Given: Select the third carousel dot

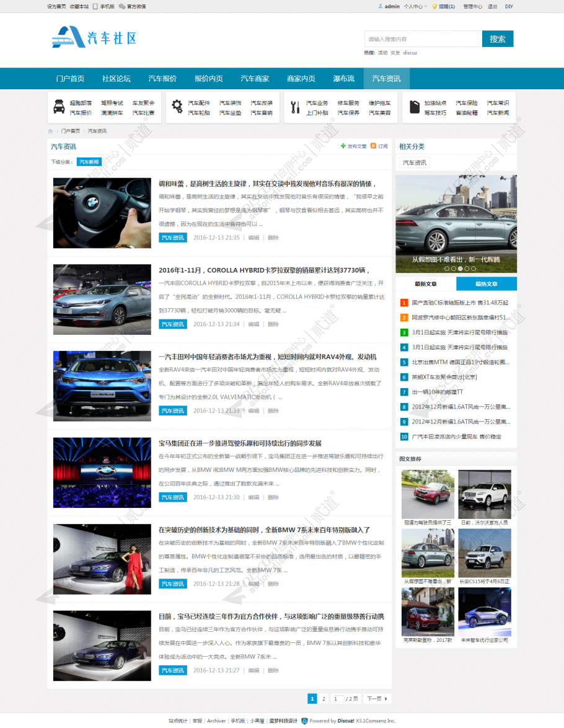Looking at the screenshot, I should 460,269.
